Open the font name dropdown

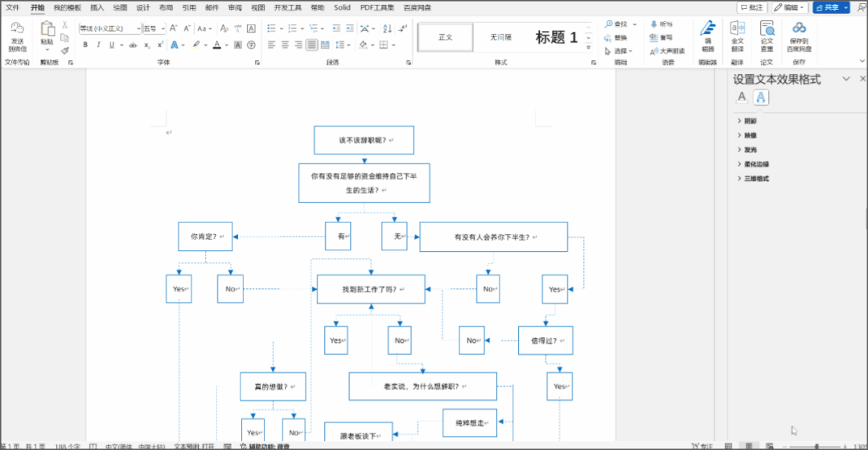coord(138,28)
